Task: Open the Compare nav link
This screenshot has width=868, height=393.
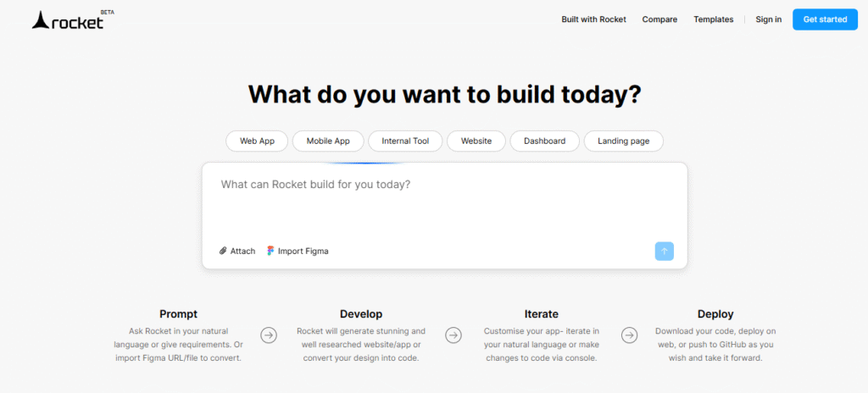Action: click(x=659, y=19)
